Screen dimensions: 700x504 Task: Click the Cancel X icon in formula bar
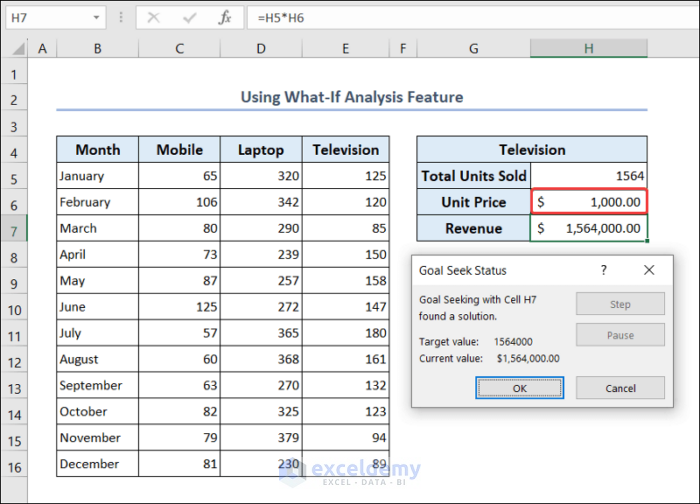point(154,17)
